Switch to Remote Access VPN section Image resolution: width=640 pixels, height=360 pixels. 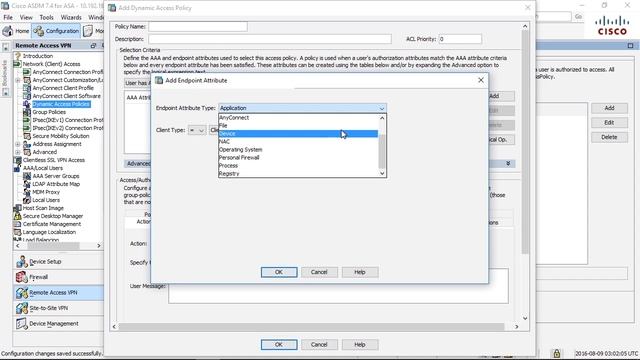pos(58,293)
